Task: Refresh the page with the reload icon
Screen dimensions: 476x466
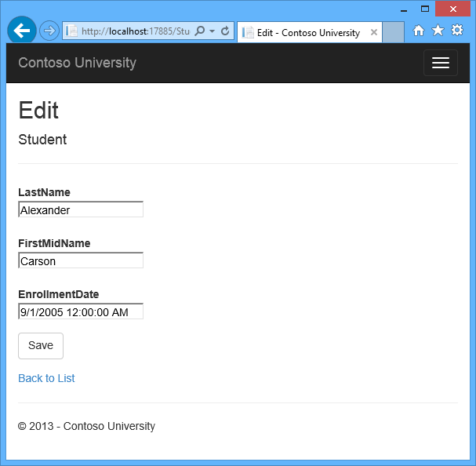Action: click(225, 31)
